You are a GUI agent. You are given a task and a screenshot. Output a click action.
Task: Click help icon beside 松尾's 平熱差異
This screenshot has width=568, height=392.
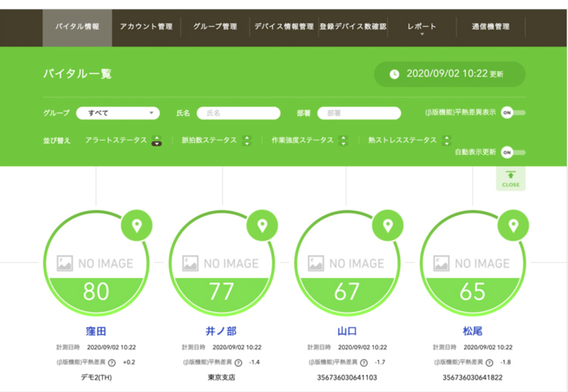(x=489, y=363)
